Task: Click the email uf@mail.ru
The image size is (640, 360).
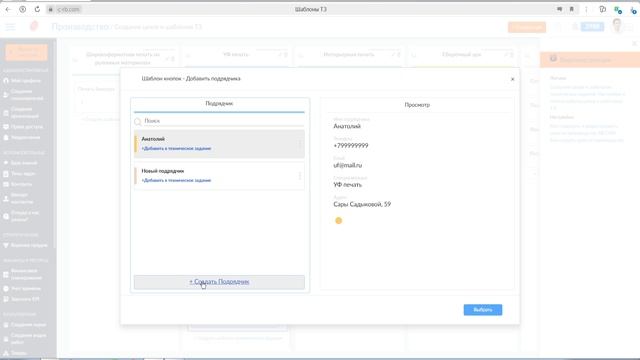Action: (x=348, y=165)
